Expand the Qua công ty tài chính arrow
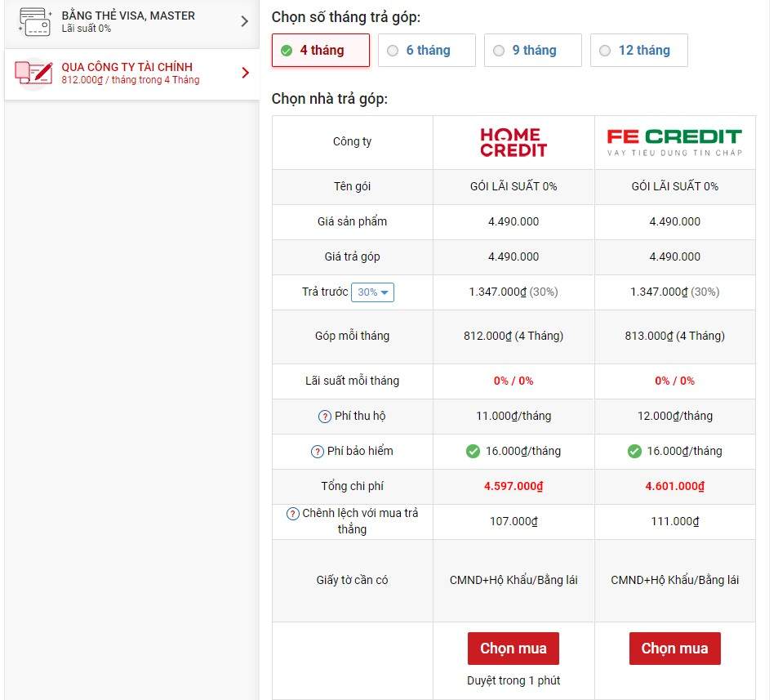This screenshot has width=778, height=700. pyautogui.click(x=245, y=73)
